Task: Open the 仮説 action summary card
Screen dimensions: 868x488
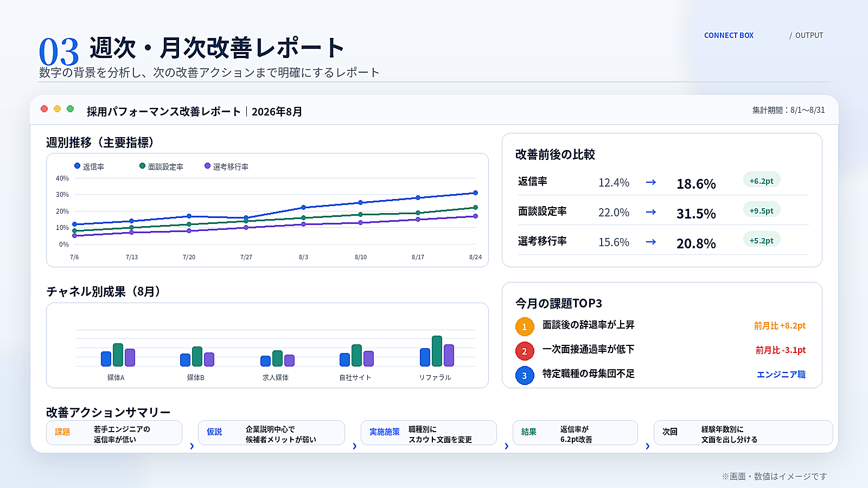Action: (x=271, y=433)
